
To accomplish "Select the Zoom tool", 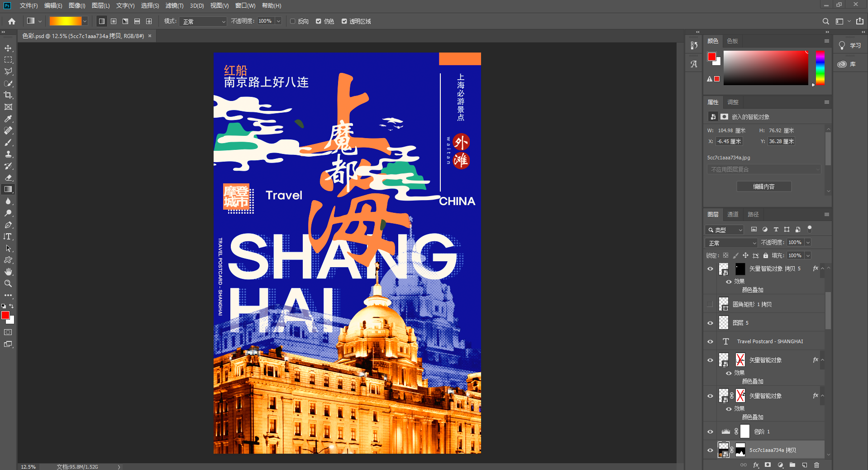I will tap(8, 283).
